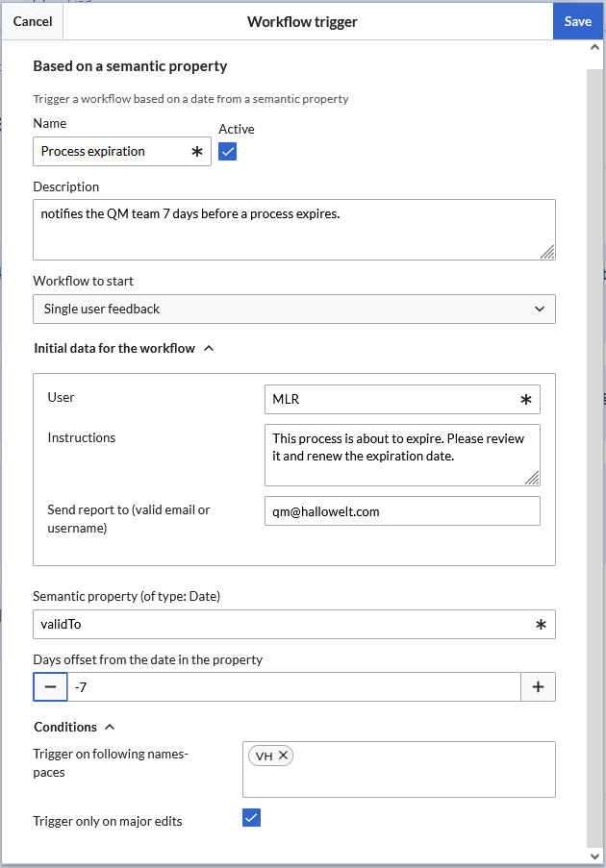Click the VH namespace tag label
The image size is (606, 868).
point(265,756)
